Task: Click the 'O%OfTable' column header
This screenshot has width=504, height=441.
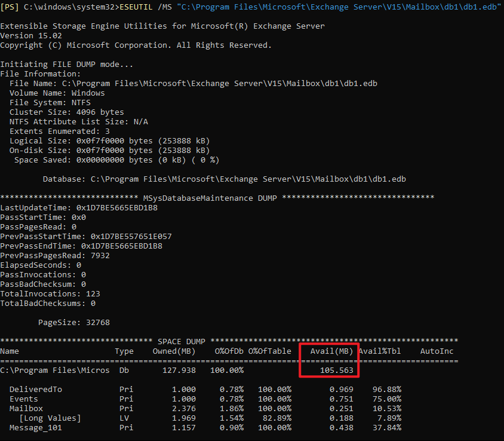Action: click(270, 351)
